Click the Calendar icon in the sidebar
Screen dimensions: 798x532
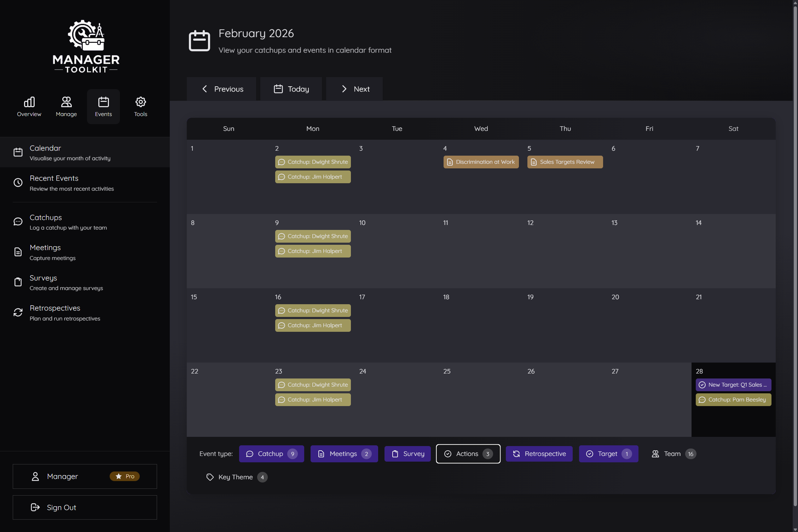(x=18, y=152)
